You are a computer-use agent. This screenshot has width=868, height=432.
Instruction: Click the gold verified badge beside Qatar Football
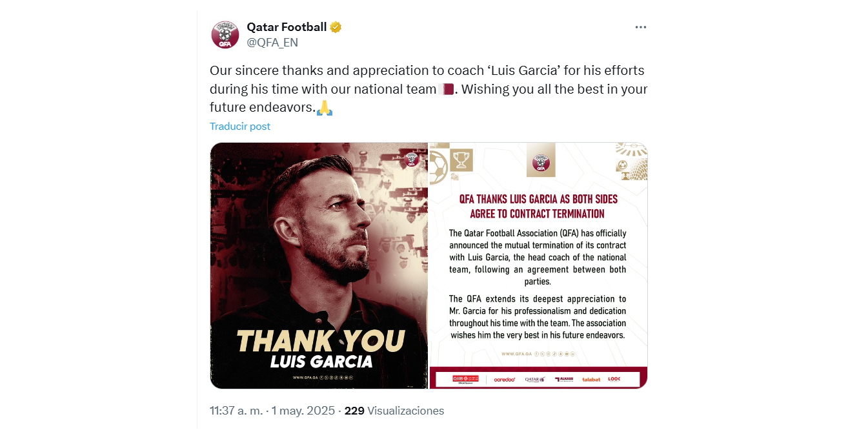336,27
